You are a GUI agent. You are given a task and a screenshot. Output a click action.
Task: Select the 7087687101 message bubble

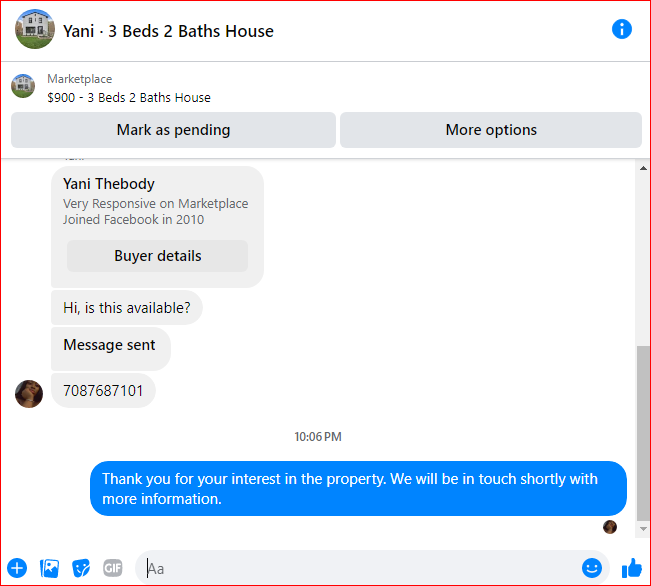click(x=103, y=391)
